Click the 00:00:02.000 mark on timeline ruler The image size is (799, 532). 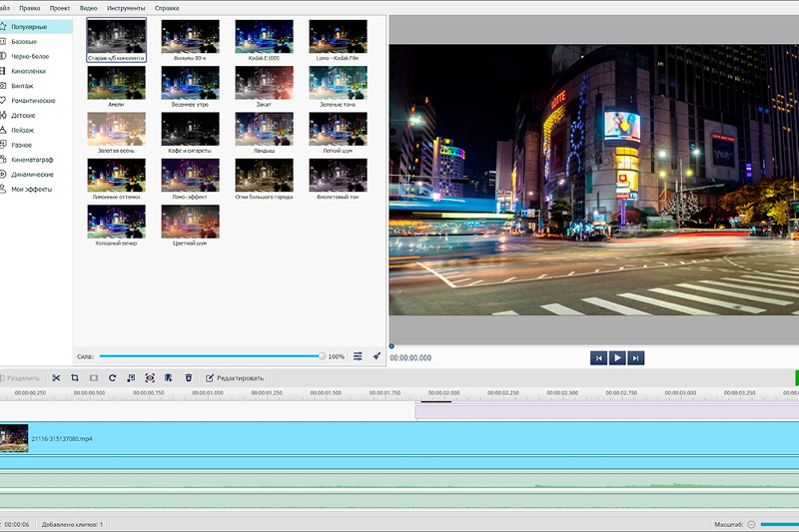click(x=443, y=393)
